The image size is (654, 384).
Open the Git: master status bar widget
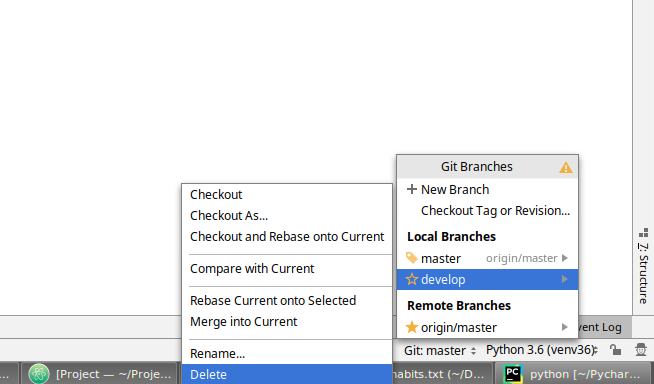440,351
